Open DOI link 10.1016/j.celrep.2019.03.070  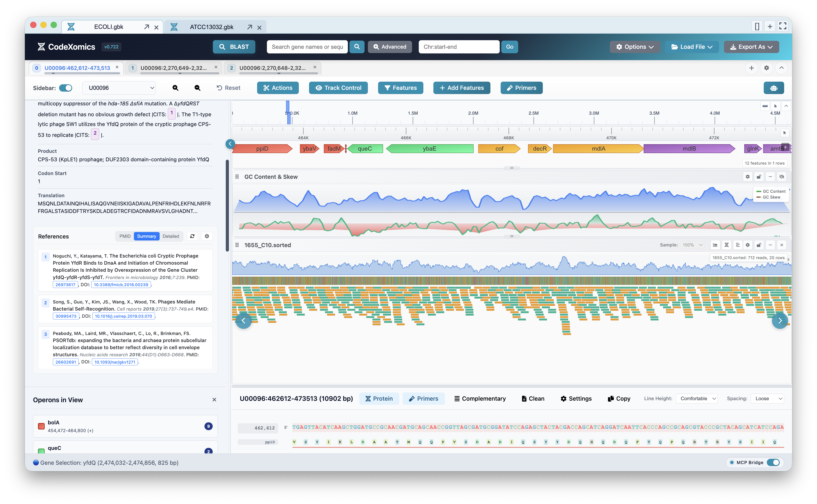click(x=123, y=316)
